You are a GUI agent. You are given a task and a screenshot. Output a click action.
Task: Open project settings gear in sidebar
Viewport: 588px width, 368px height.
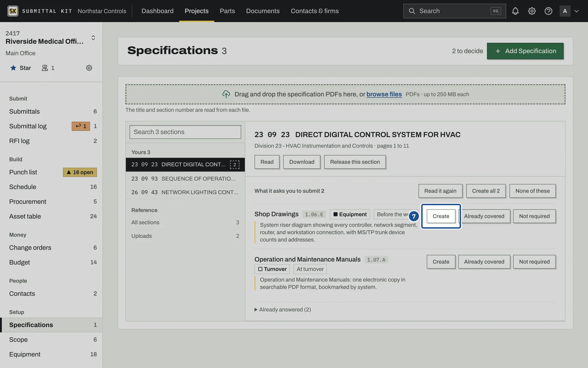(89, 68)
